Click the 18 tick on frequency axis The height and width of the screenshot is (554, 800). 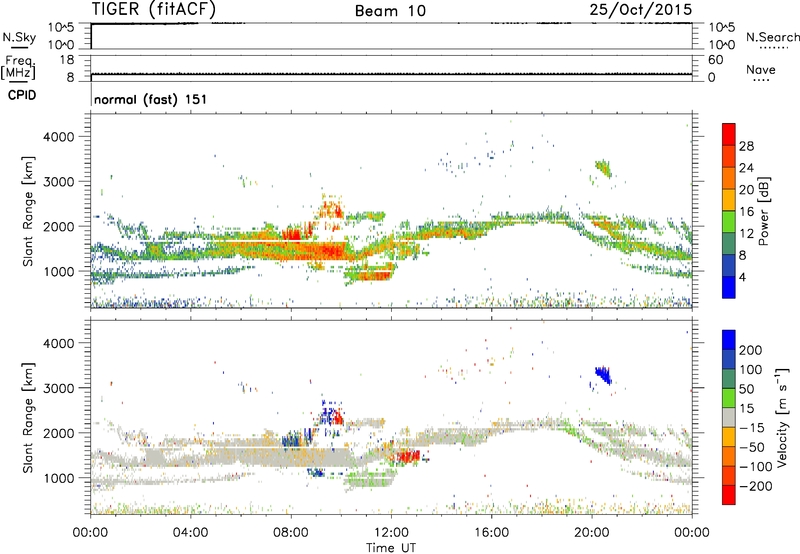coord(67,60)
